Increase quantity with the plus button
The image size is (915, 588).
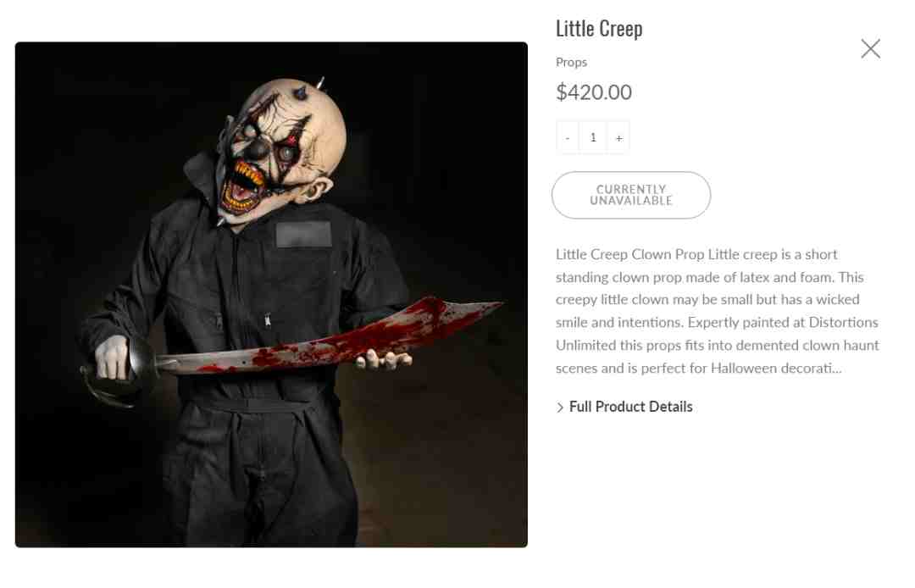coord(618,137)
